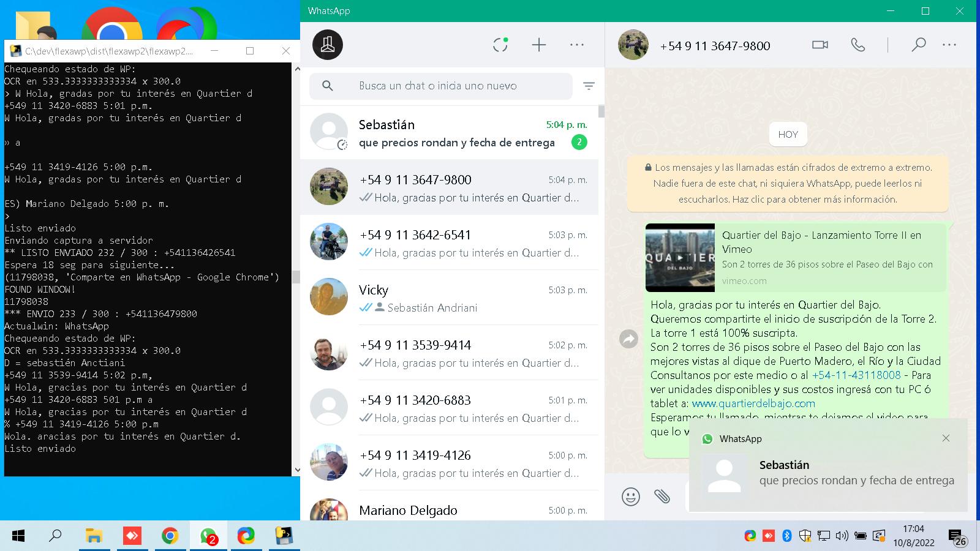Image resolution: width=980 pixels, height=551 pixels.
Task: Open chat +54 9 11 3420-6883
Action: 449,408
